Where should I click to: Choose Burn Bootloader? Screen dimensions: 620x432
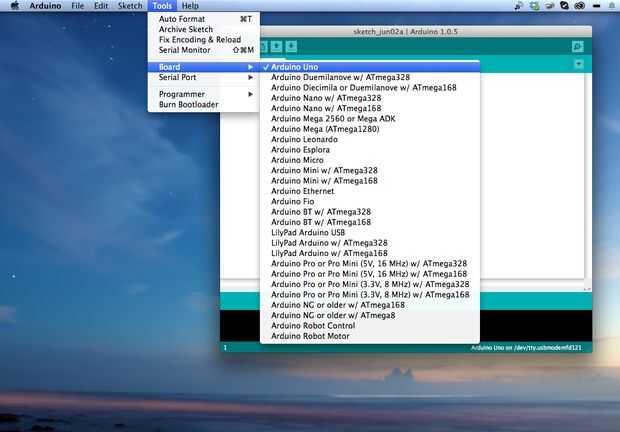(x=204, y=105)
